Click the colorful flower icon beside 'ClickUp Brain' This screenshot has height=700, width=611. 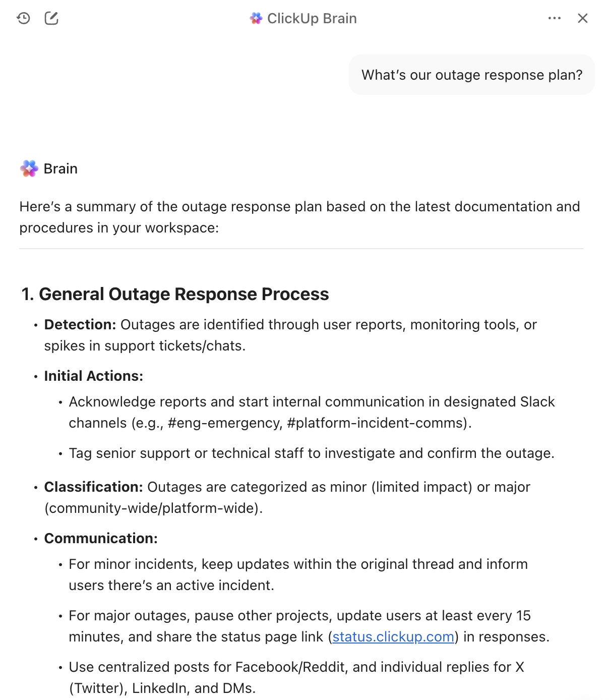[257, 18]
